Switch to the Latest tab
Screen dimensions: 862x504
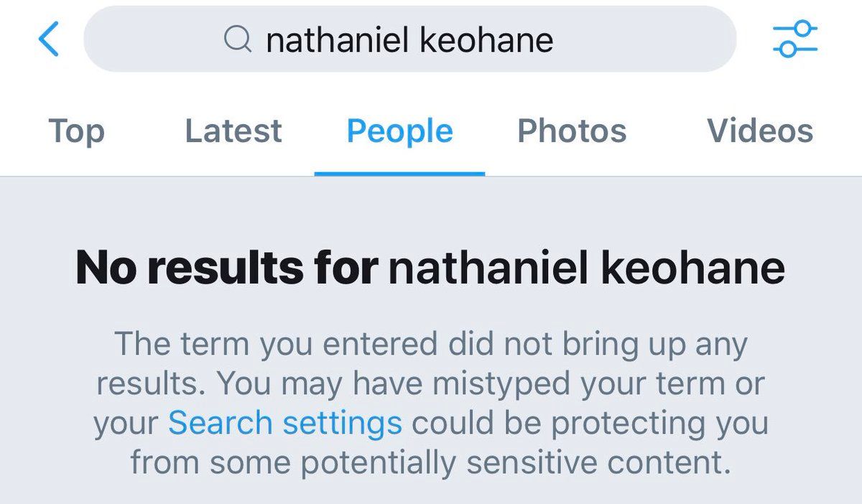[x=233, y=131]
